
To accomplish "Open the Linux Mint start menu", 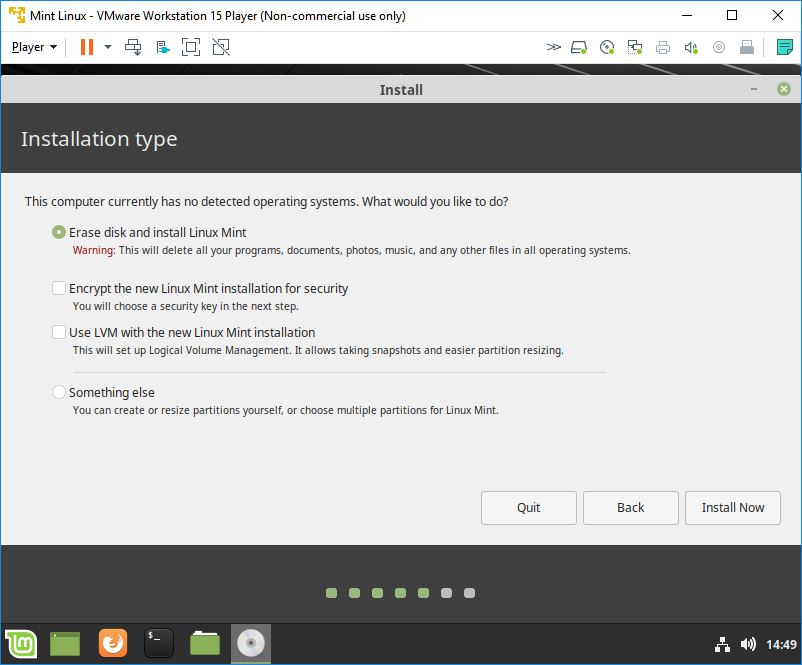I will (x=21, y=644).
